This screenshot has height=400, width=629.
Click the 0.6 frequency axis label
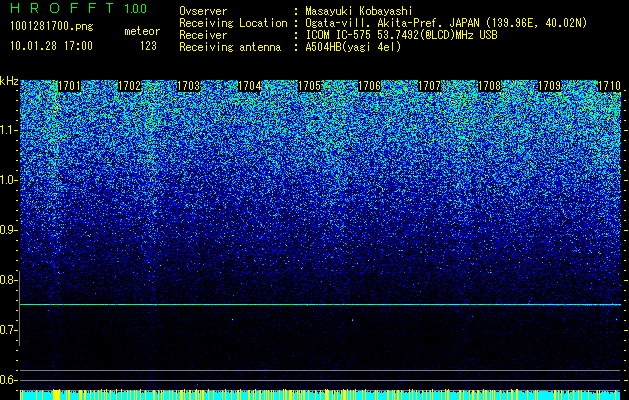8,380
